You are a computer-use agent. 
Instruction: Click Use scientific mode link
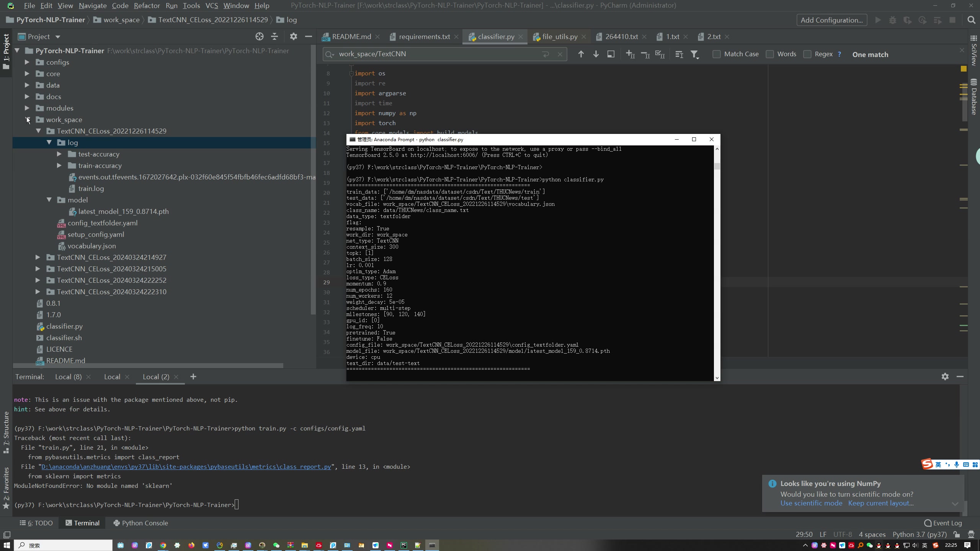pyautogui.click(x=811, y=504)
